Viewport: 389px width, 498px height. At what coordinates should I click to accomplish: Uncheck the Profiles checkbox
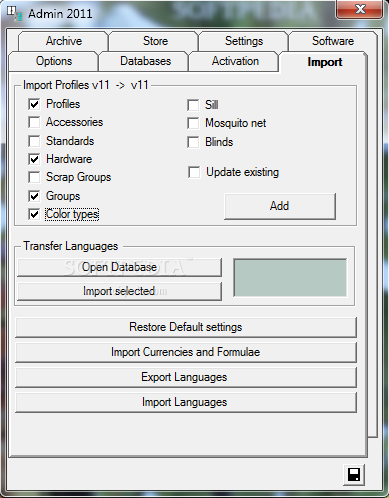click(34, 104)
